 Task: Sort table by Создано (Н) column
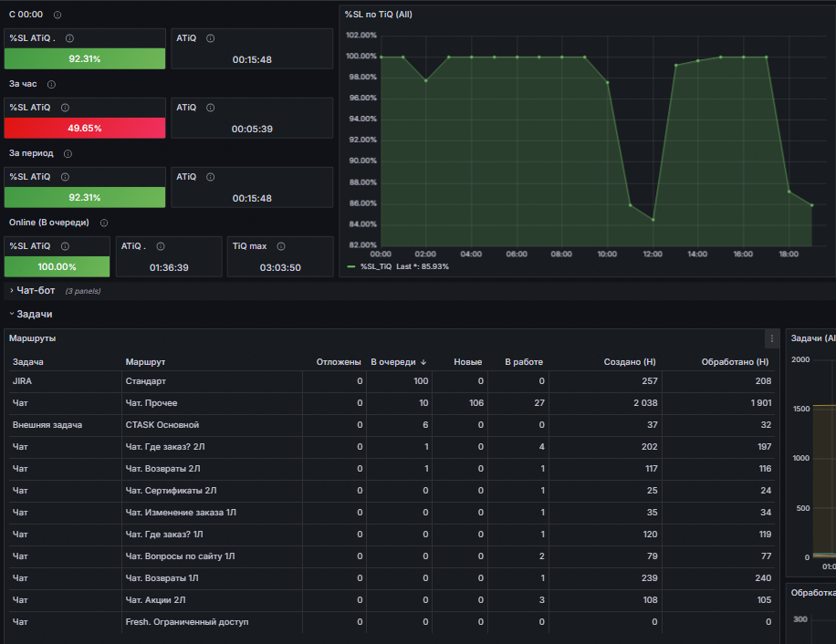pyautogui.click(x=630, y=362)
